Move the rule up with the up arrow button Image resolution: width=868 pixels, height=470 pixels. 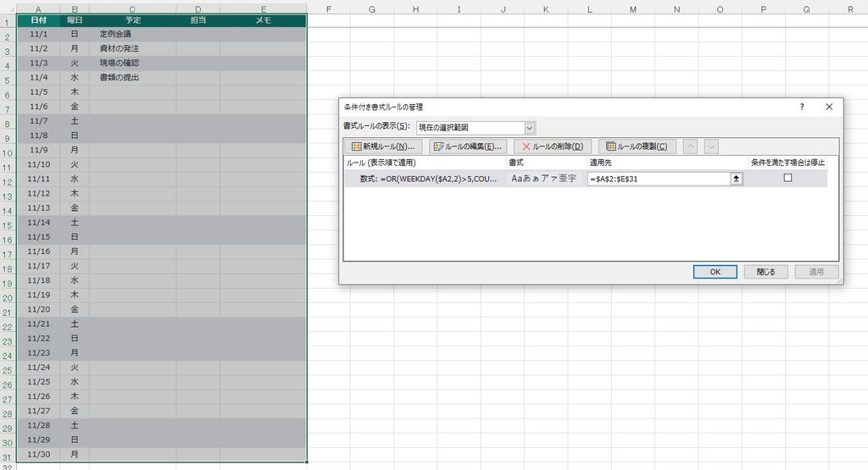point(690,147)
